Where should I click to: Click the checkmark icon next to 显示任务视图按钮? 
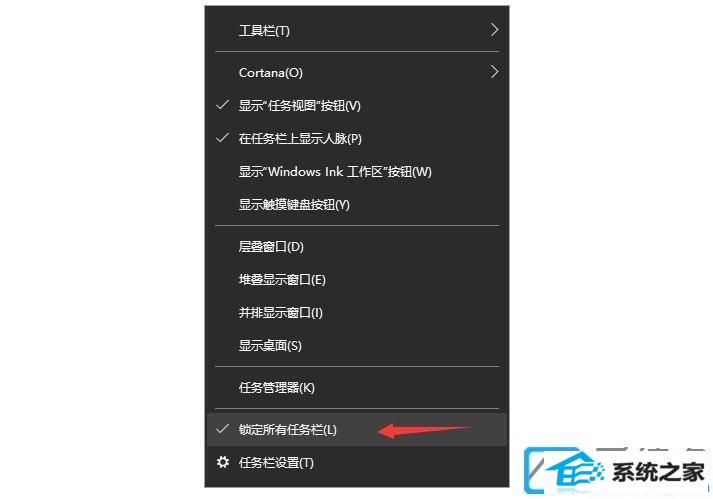click(x=222, y=105)
